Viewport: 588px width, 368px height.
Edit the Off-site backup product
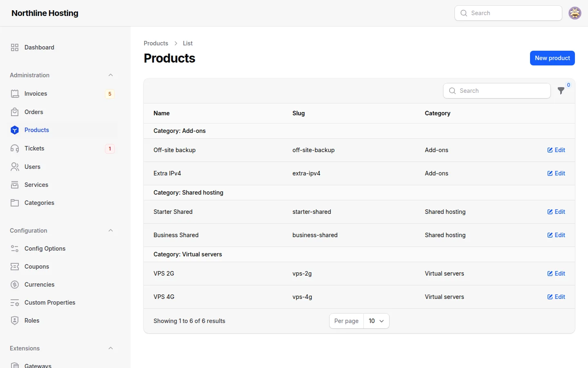(556, 150)
